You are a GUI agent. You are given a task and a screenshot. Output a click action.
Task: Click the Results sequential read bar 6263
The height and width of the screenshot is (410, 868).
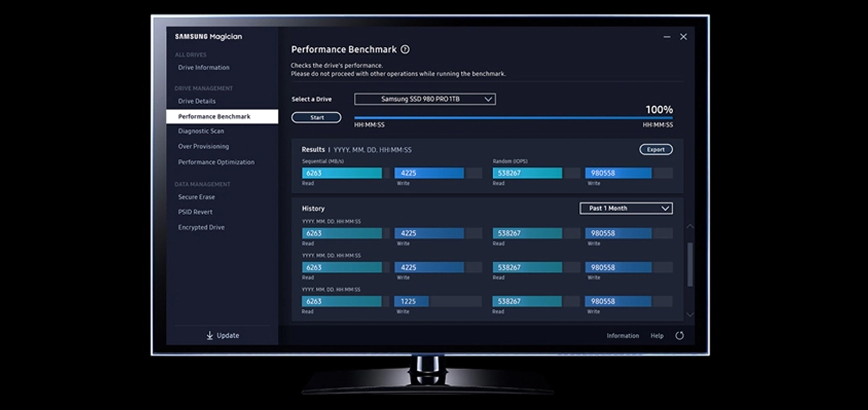pyautogui.click(x=342, y=173)
